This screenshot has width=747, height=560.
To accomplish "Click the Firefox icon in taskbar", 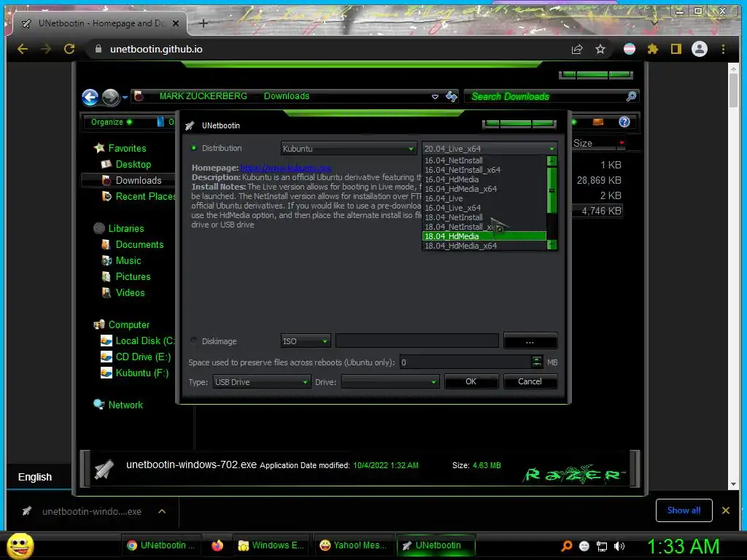I will coord(217,545).
